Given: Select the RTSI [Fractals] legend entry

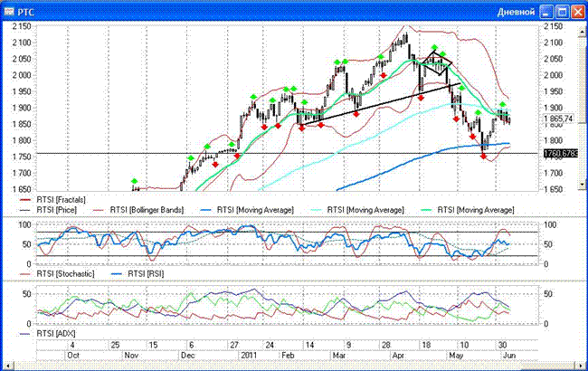Looking at the screenshot, I should tap(52, 200).
